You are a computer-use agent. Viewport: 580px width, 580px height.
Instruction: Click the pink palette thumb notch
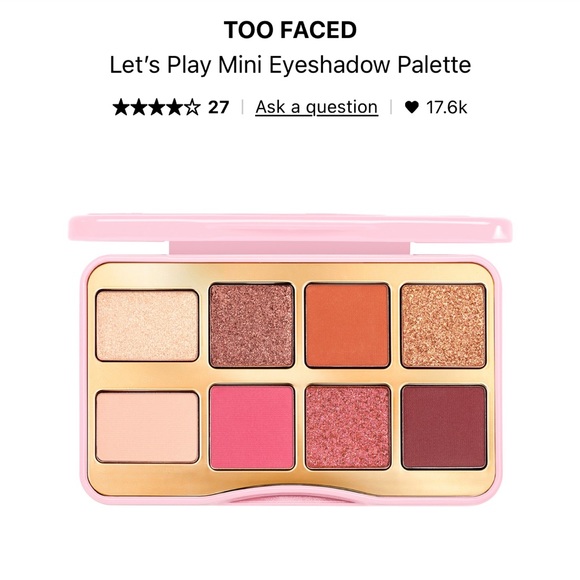coord(290,497)
